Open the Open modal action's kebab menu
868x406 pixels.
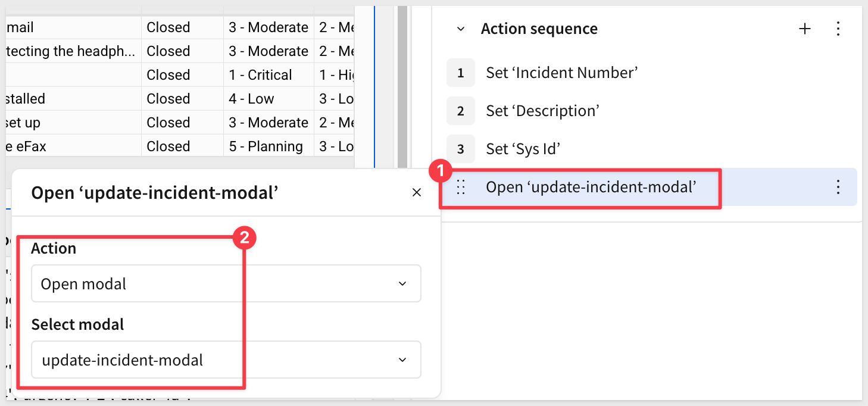click(x=838, y=187)
